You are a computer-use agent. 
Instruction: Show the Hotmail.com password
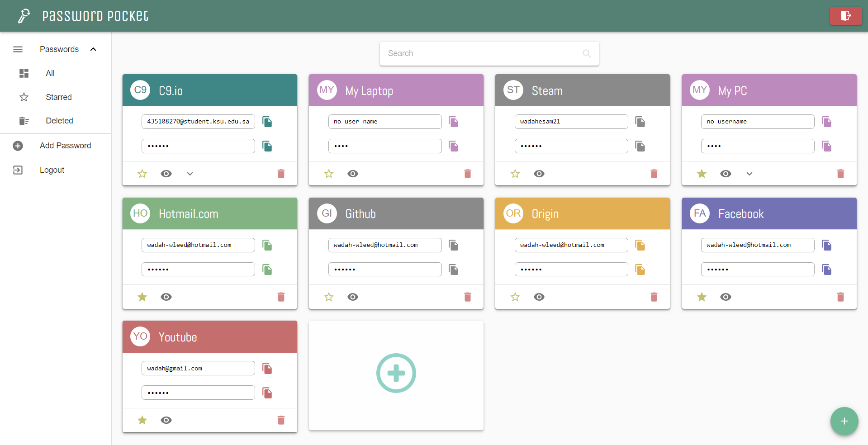coord(166,297)
